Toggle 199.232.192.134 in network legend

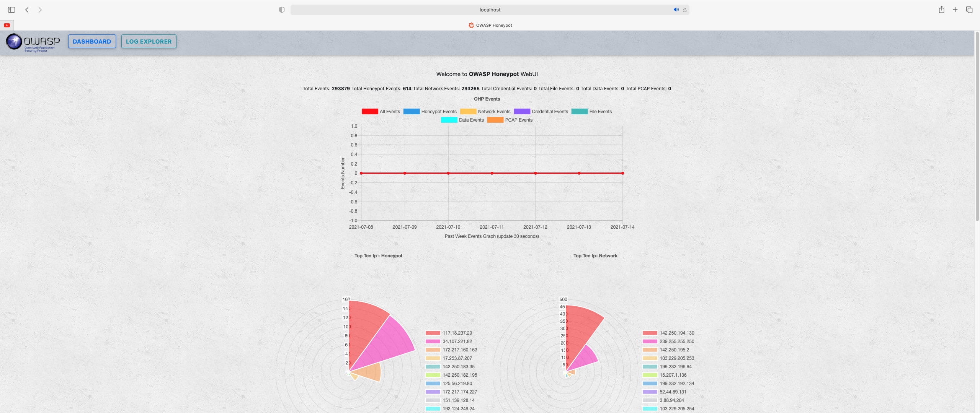point(650,384)
